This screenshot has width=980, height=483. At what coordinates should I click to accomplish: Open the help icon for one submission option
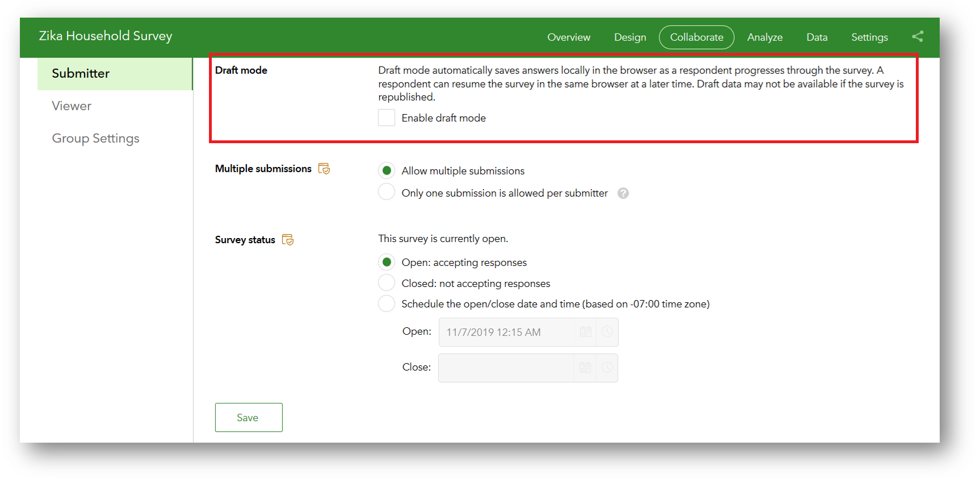[623, 193]
